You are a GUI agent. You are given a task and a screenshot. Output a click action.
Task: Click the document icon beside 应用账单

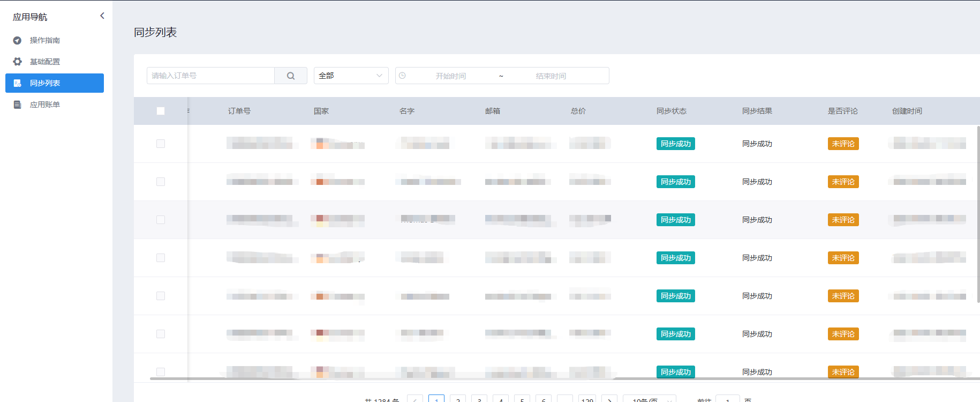tap(17, 105)
